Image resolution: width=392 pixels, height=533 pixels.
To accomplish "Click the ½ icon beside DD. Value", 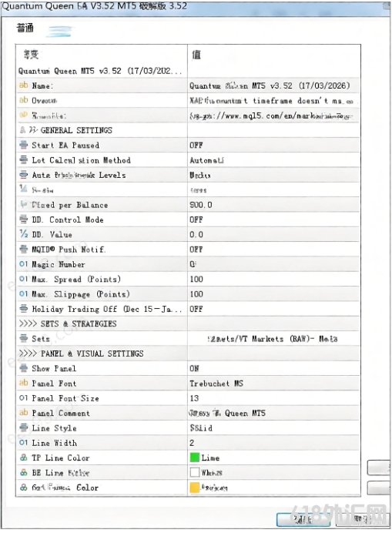I will click(x=23, y=234).
